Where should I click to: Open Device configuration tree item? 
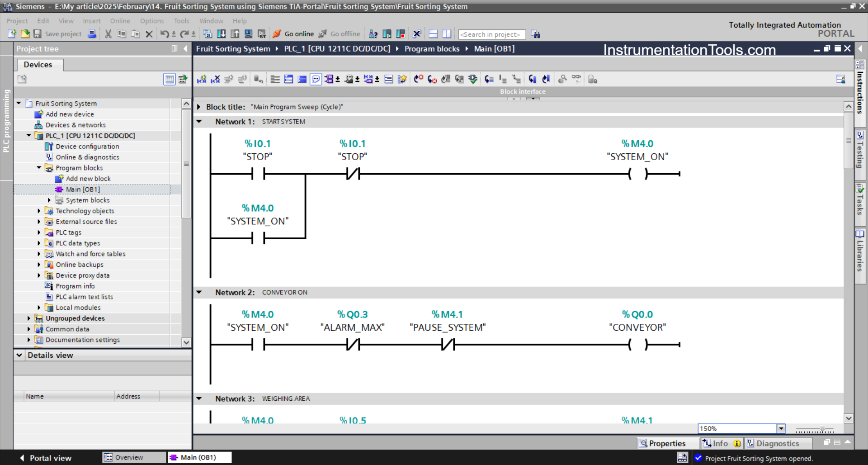point(87,146)
